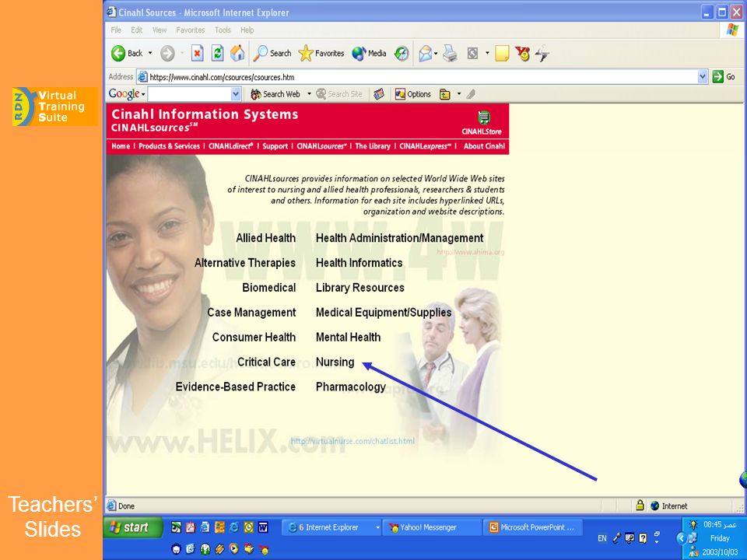Screen dimensions: 747x560
Task: Expand hidden tray icons chevron
Action: pyautogui.click(x=682, y=538)
